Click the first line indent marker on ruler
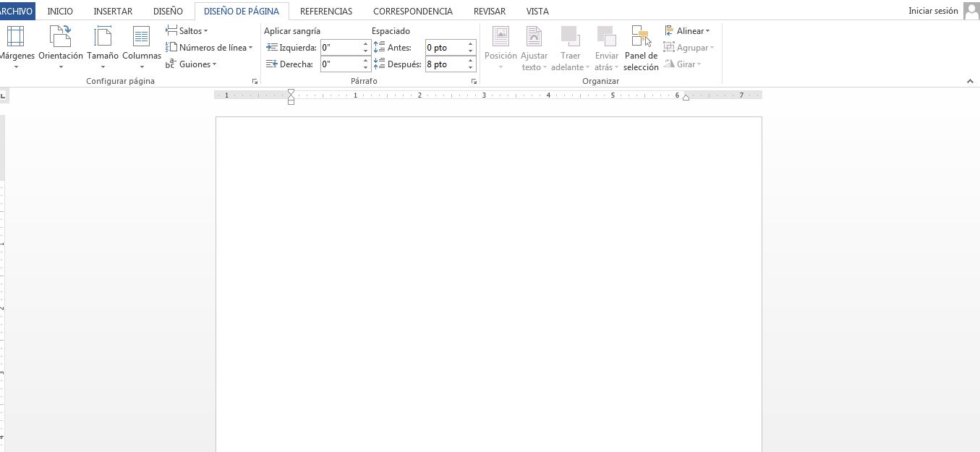The width and height of the screenshot is (980, 452). 291,92
